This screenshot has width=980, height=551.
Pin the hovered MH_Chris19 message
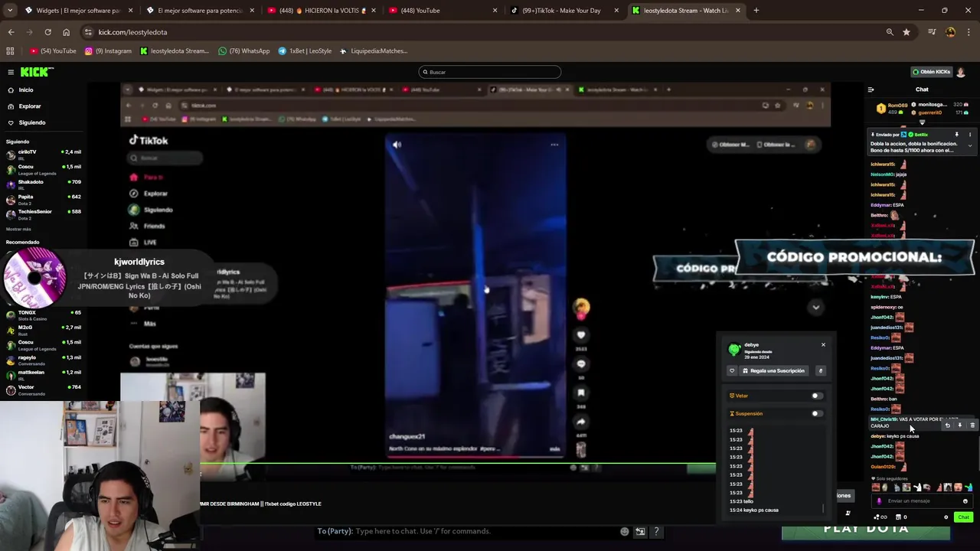(x=959, y=425)
